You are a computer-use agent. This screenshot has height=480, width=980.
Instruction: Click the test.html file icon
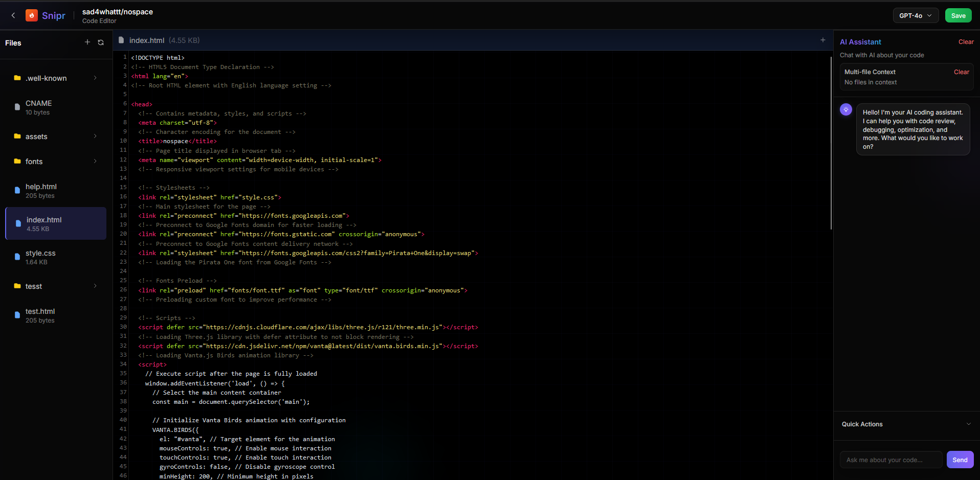[x=17, y=315]
